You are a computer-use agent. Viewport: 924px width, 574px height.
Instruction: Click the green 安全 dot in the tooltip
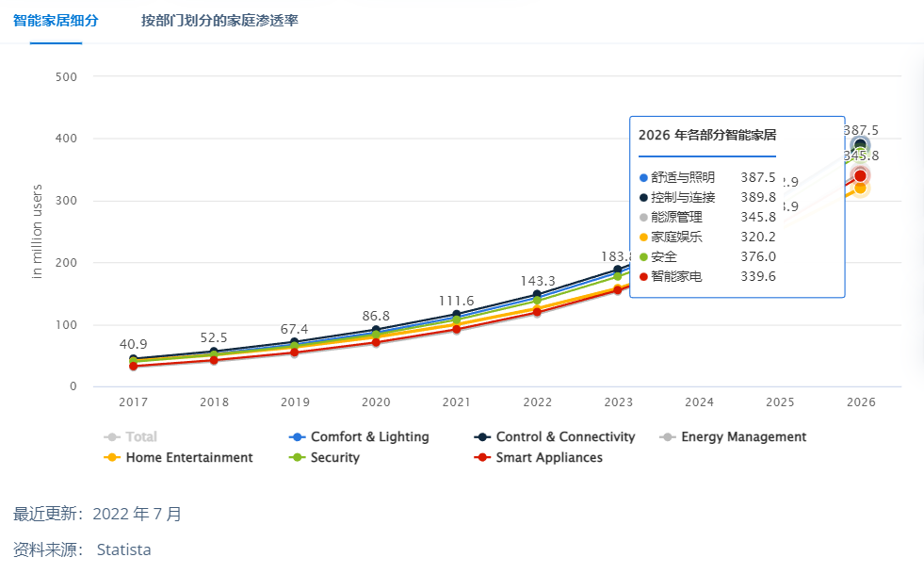(x=643, y=256)
